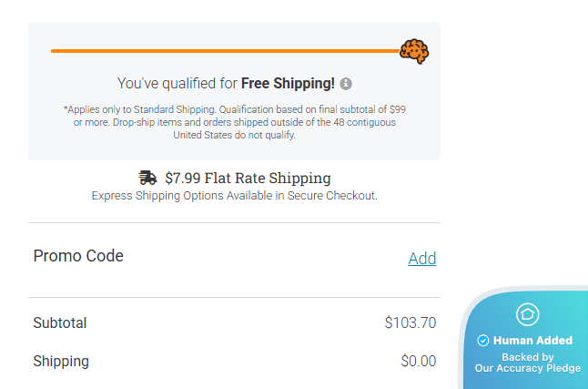Click the info icon beside Free Shipping
This screenshot has height=389, width=588.
pyautogui.click(x=346, y=84)
